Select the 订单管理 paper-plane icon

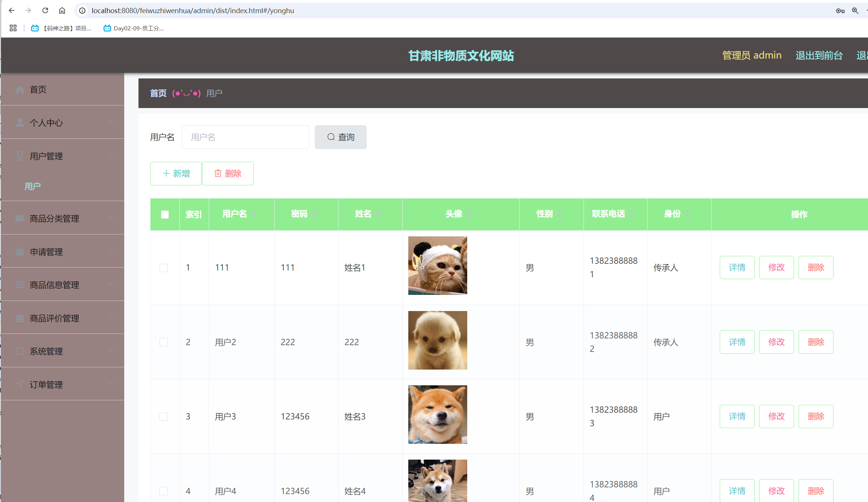pos(20,384)
